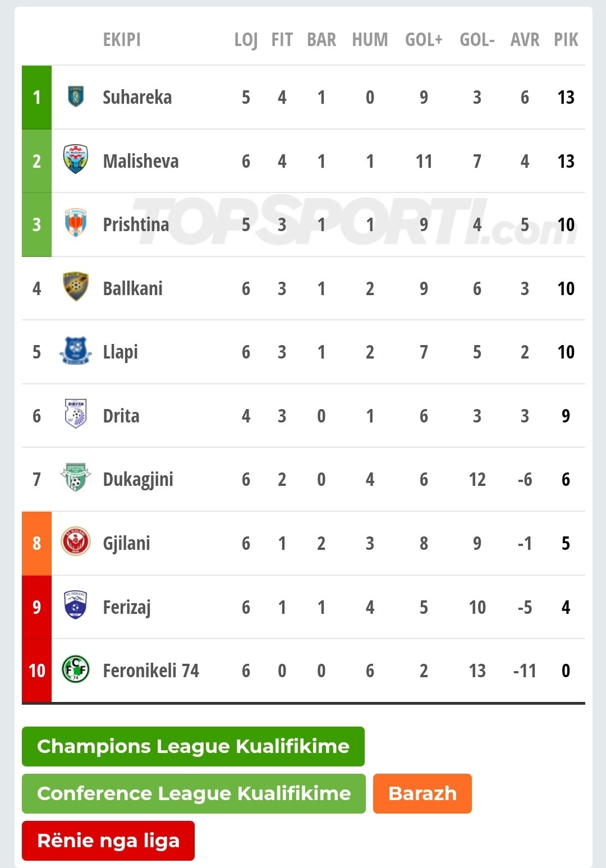Select the Prishtina team crest

76,224
